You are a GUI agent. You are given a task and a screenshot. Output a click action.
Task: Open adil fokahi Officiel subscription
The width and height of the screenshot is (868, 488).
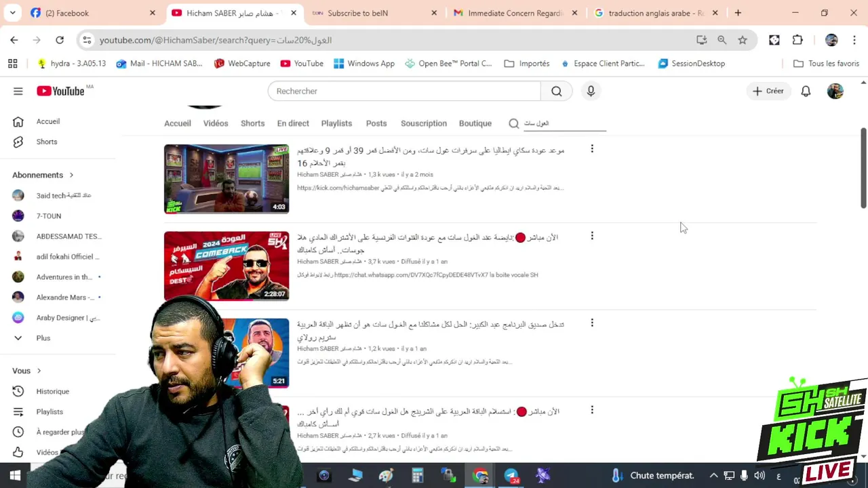click(x=58, y=256)
